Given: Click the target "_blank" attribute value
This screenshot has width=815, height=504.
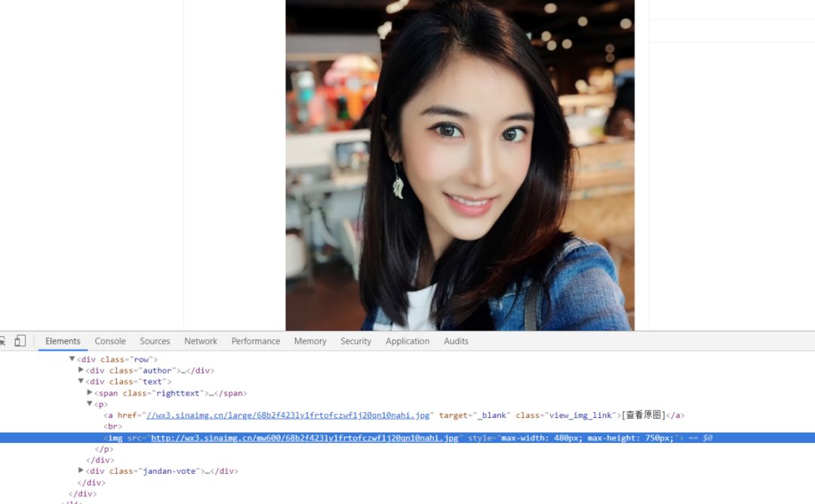Looking at the screenshot, I should pyautogui.click(x=494, y=415).
